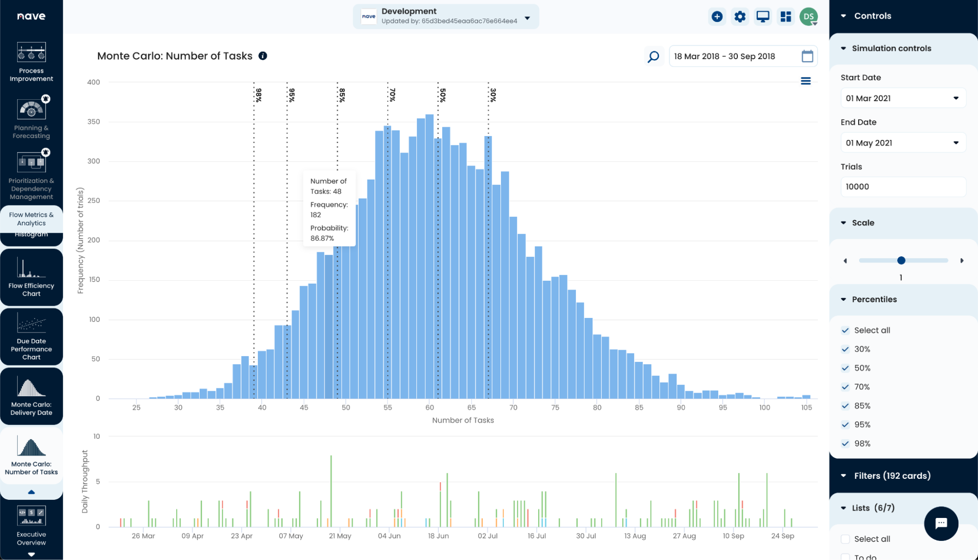978x560 pixels.
Task: Open chart hamburger menu icon
Action: 805,81
